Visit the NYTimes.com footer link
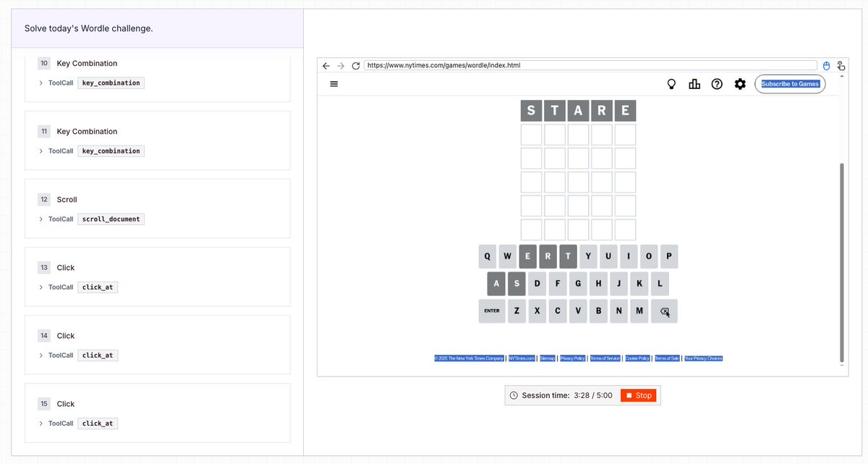868x464 pixels. tap(522, 358)
